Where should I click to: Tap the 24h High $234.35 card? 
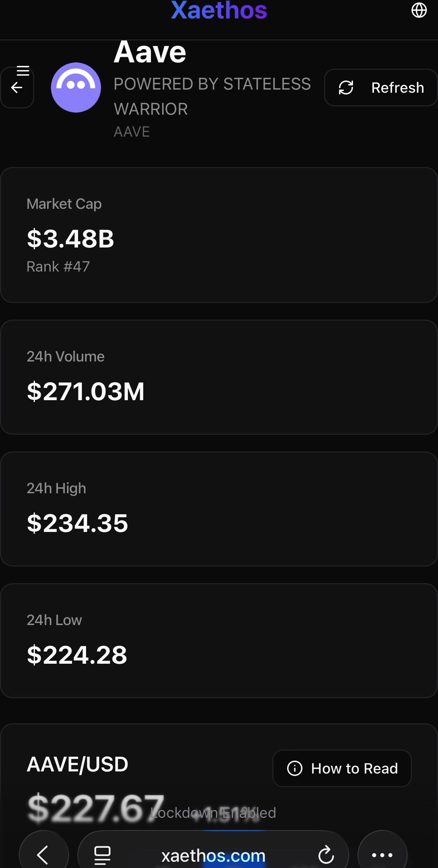click(219, 509)
